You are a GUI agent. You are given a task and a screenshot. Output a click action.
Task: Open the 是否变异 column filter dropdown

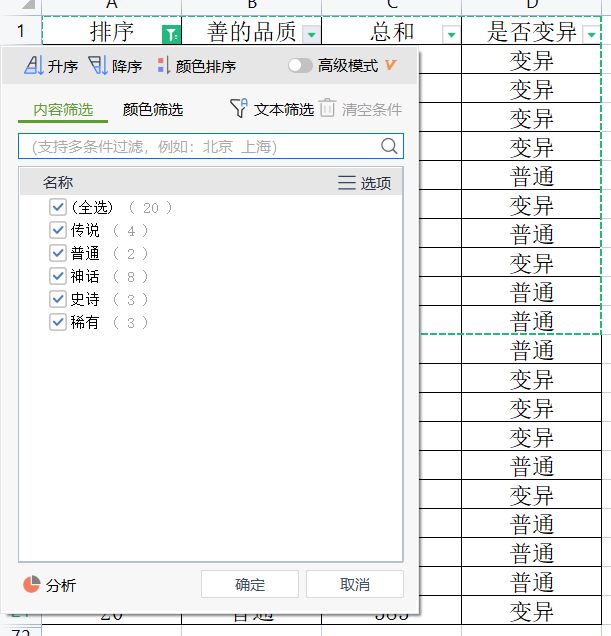click(592, 34)
